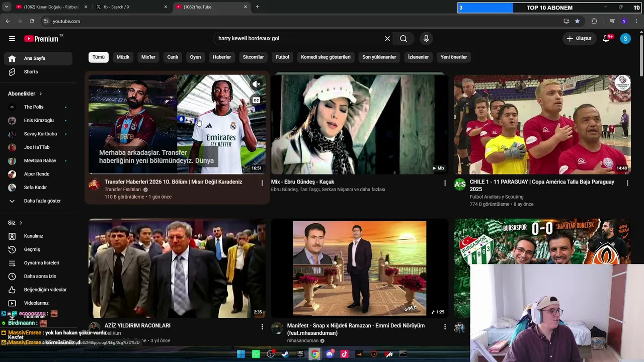Play the Mix - Ebru Gündeş - Kaçak thumbnail
The height and width of the screenshot is (362, 644).
pyautogui.click(x=359, y=124)
